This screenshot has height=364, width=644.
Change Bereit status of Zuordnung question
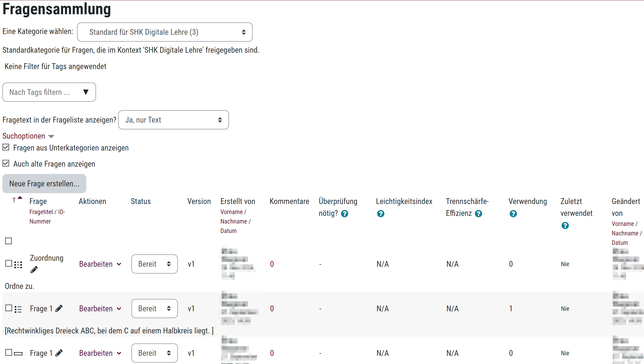click(154, 264)
